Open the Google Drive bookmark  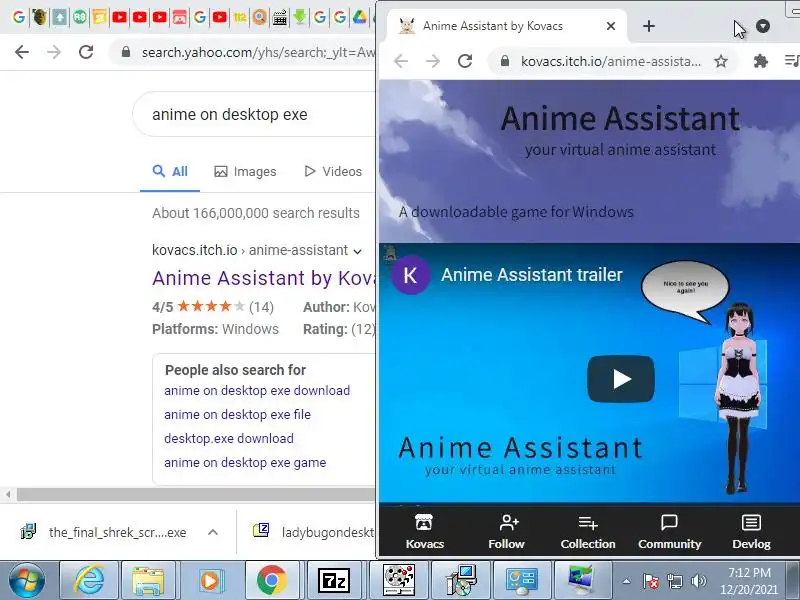(360, 17)
